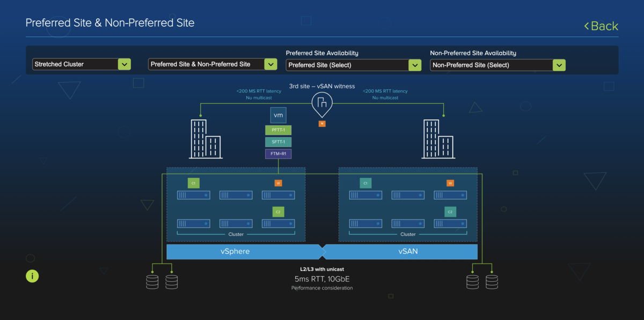Click the "Performance consideration" text
This screenshot has width=644, height=320.
[322, 288]
